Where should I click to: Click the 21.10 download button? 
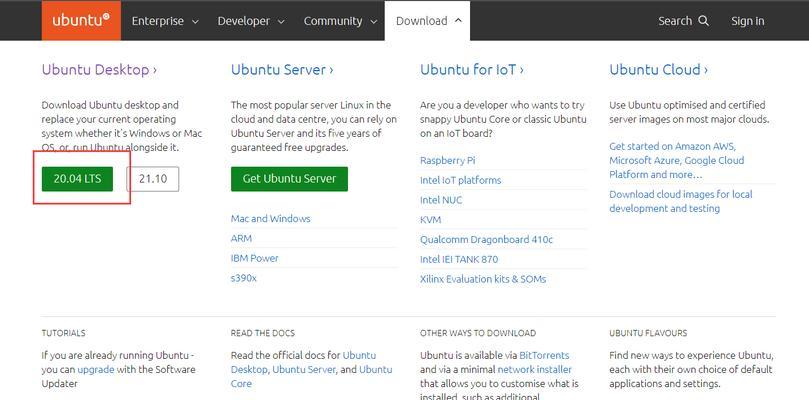pos(153,179)
